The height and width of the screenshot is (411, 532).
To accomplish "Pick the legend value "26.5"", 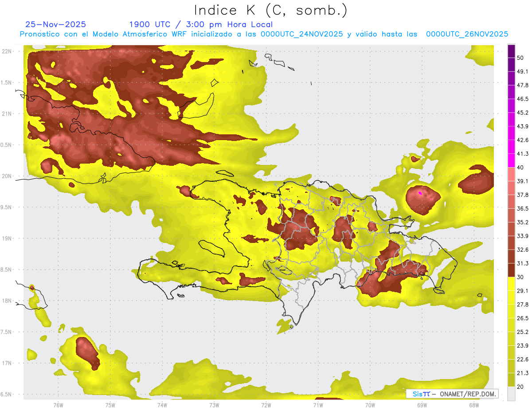I will [x=523, y=318].
